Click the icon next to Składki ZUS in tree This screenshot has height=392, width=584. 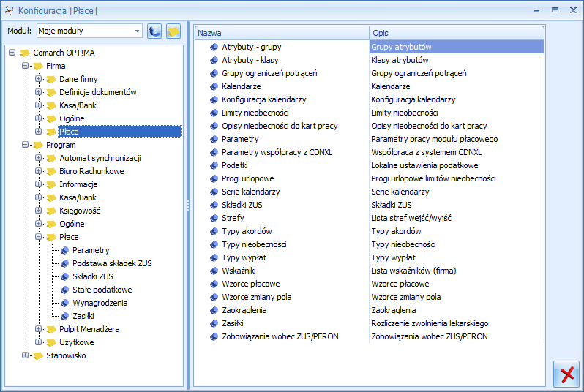pyautogui.click(x=65, y=276)
